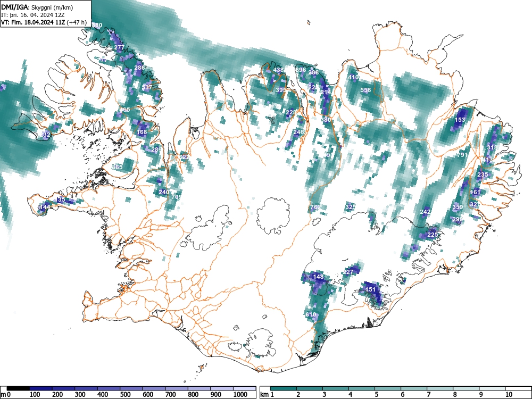Screen dimensions: 532x399
Task: Click the black swatch between 0 and 100 m
Action: (x=18, y=388)
